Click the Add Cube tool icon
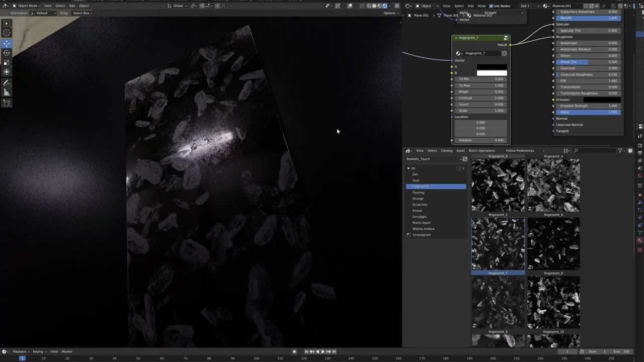The width and height of the screenshot is (644, 362). tap(7, 103)
